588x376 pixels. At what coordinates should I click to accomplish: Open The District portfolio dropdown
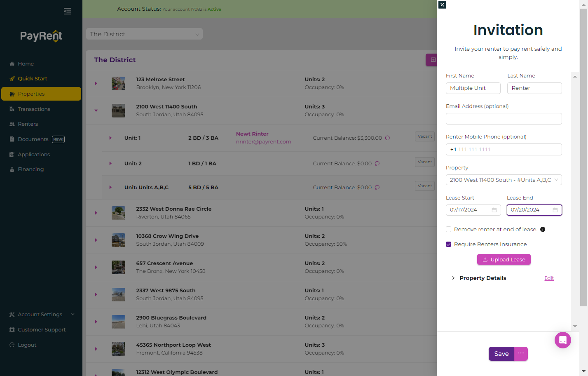tap(144, 34)
